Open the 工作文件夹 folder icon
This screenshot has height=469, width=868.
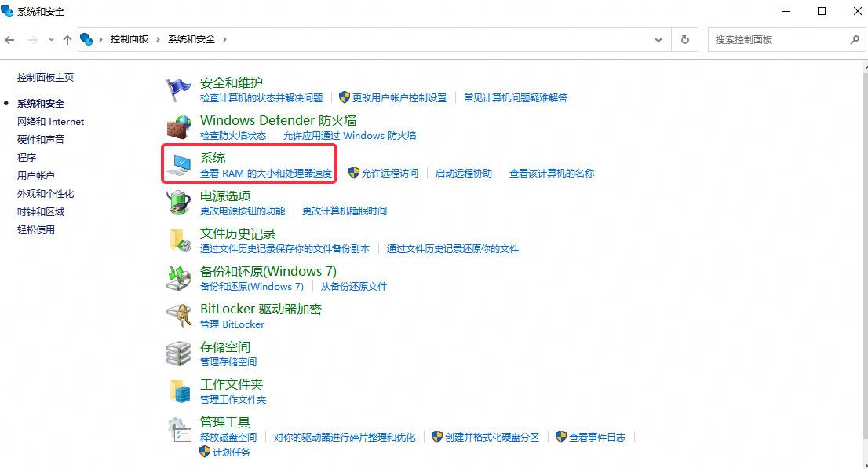click(180, 391)
